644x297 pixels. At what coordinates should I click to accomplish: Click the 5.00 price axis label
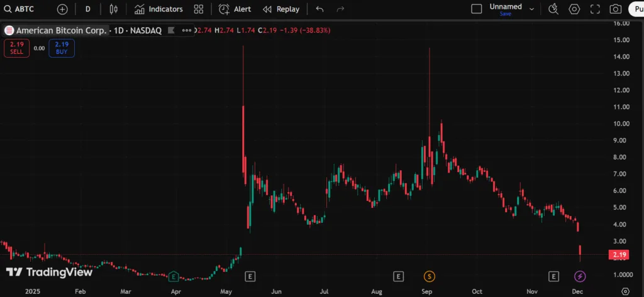(620, 208)
